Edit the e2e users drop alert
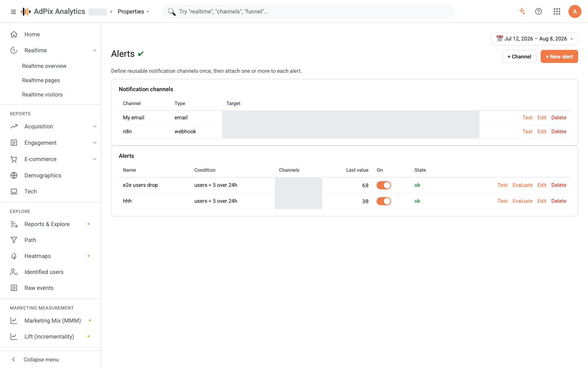The width and height of the screenshot is (588, 368). click(x=542, y=185)
